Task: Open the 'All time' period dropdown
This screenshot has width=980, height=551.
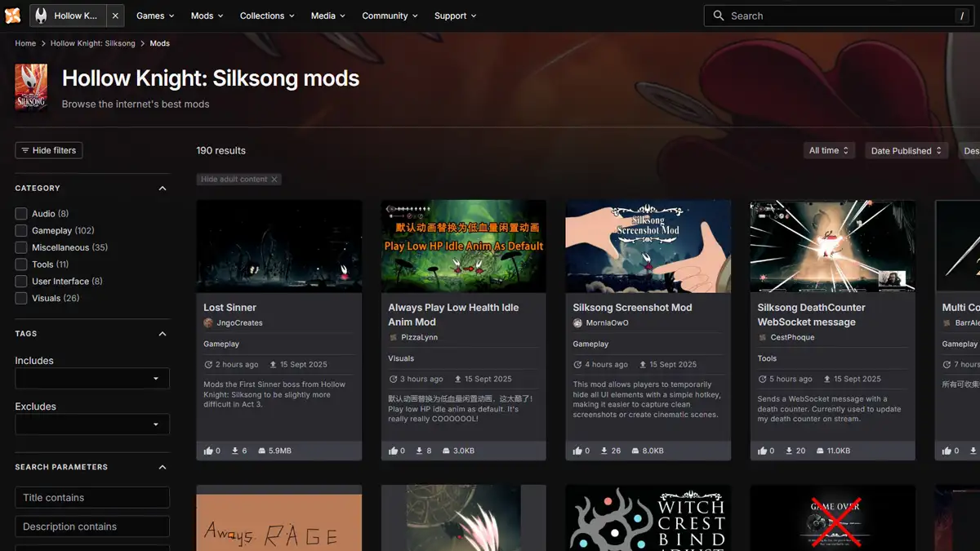Action: pyautogui.click(x=829, y=150)
